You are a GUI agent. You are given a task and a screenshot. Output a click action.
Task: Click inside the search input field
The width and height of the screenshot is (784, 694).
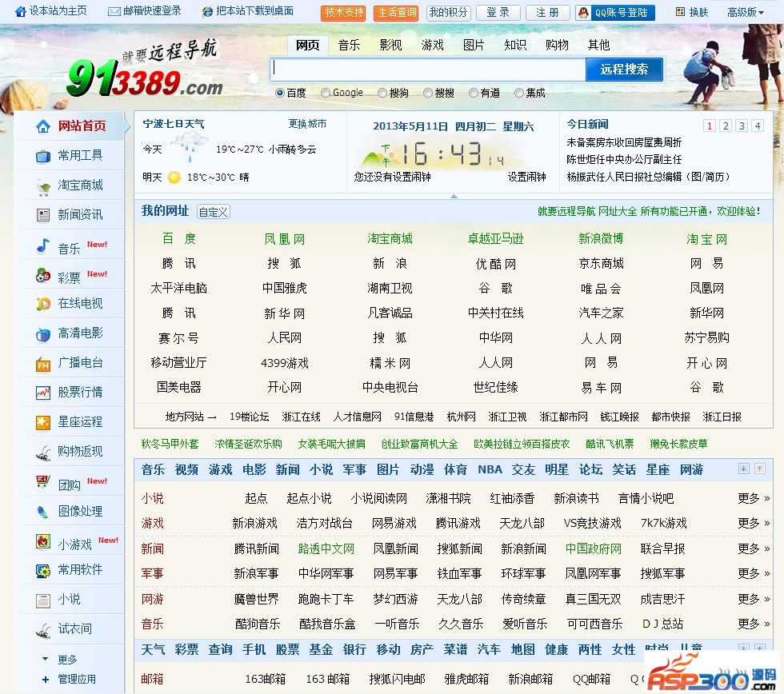429,70
